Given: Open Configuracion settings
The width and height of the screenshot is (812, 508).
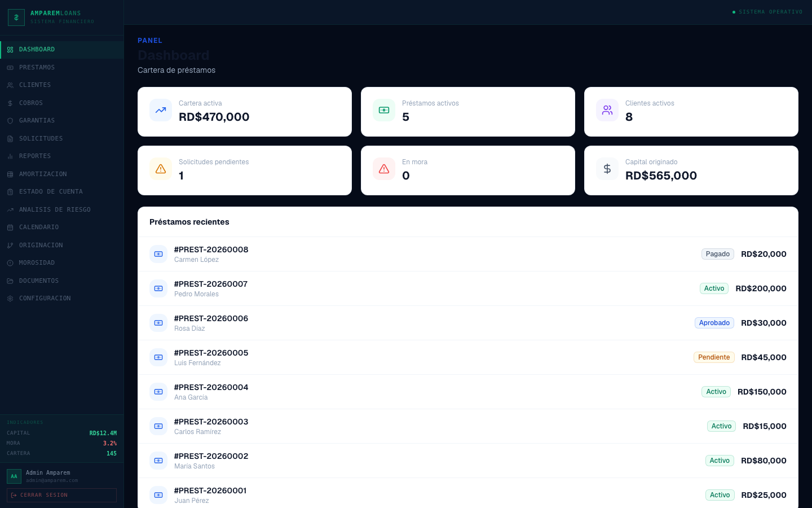Looking at the screenshot, I should (62, 299).
